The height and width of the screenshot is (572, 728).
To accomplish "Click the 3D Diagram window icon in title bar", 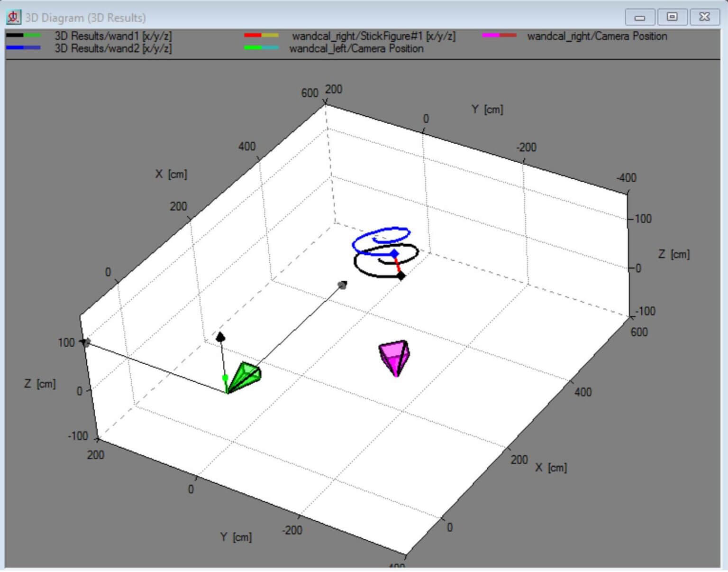I will click(x=13, y=17).
